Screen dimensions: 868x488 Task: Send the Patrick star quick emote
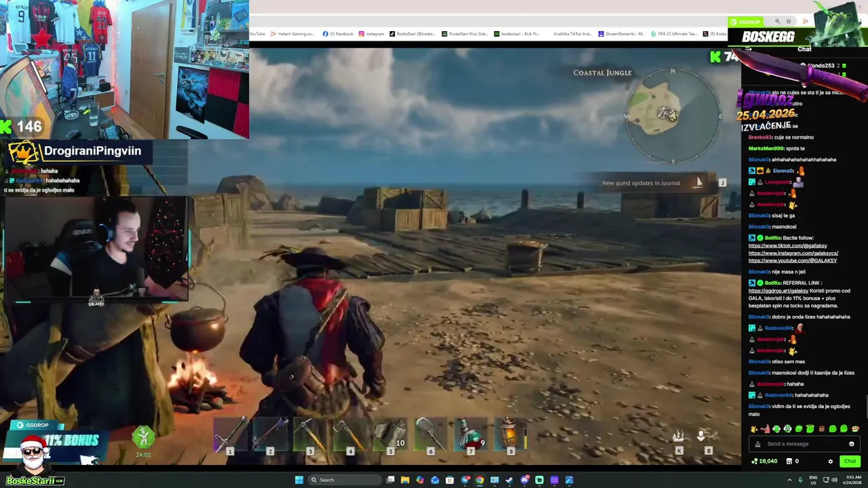point(766,429)
